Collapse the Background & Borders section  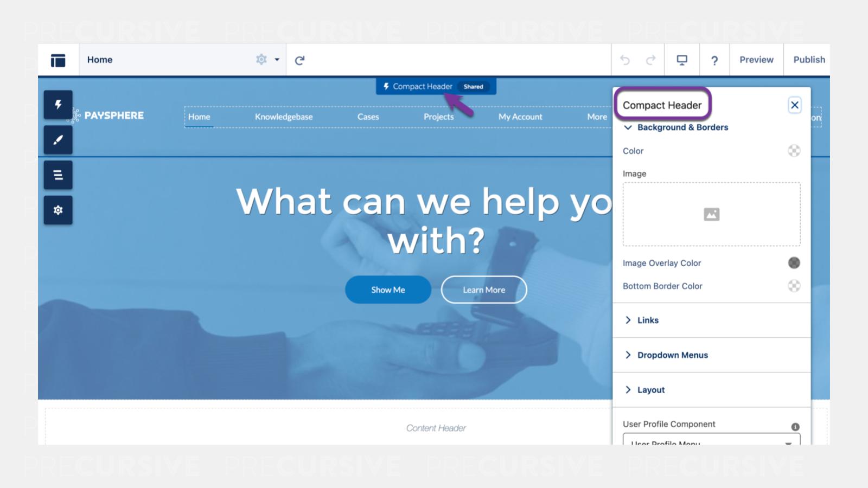(628, 127)
